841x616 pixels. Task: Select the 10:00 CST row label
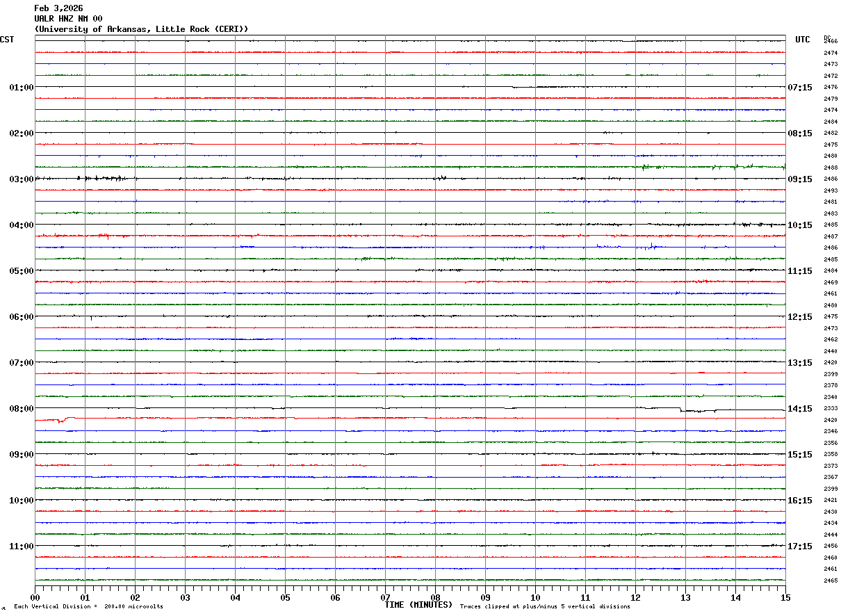pos(22,501)
